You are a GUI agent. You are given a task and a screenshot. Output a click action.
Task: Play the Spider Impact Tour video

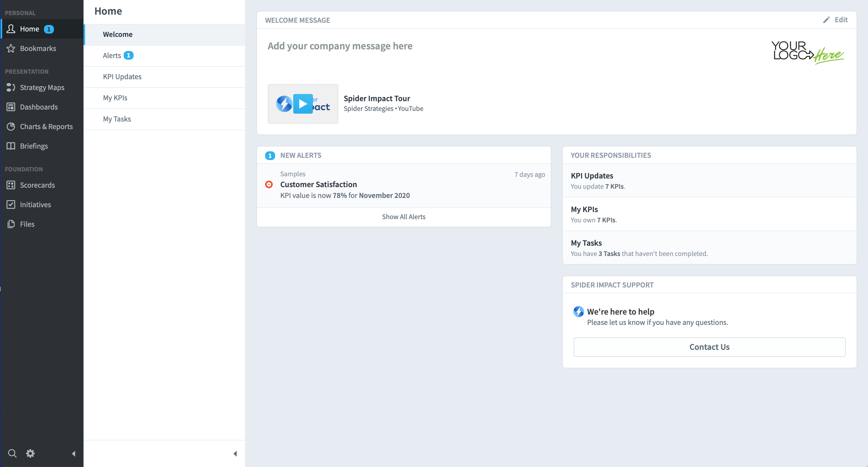point(303,104)
